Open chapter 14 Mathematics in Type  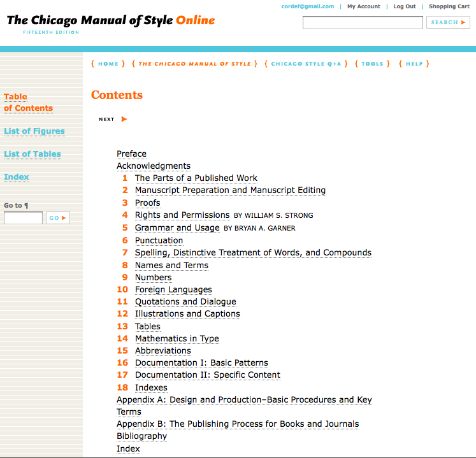(x=177, y=339)
